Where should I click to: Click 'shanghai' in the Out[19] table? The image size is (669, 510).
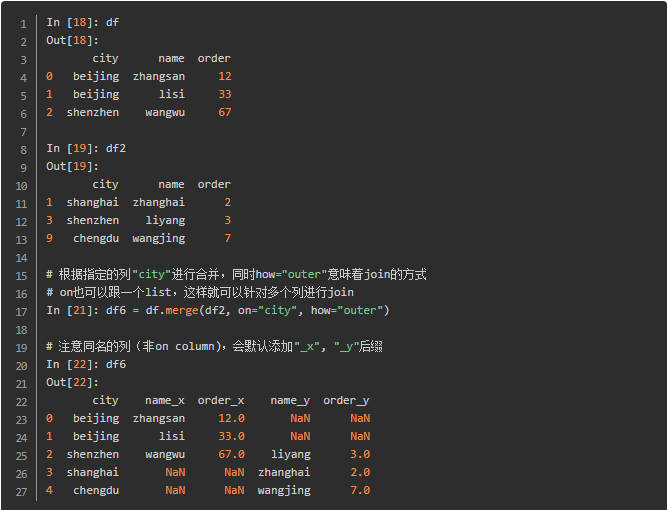pos(93,202)
